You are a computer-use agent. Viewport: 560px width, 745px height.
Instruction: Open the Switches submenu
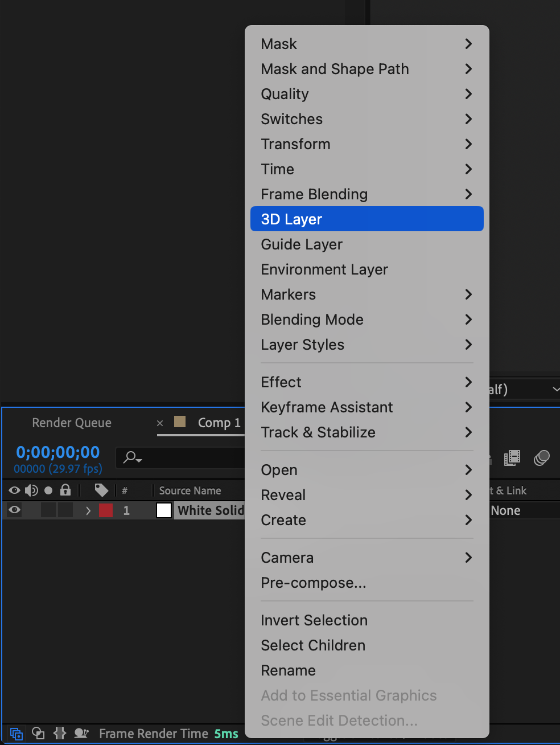click(x=367, y=119)
